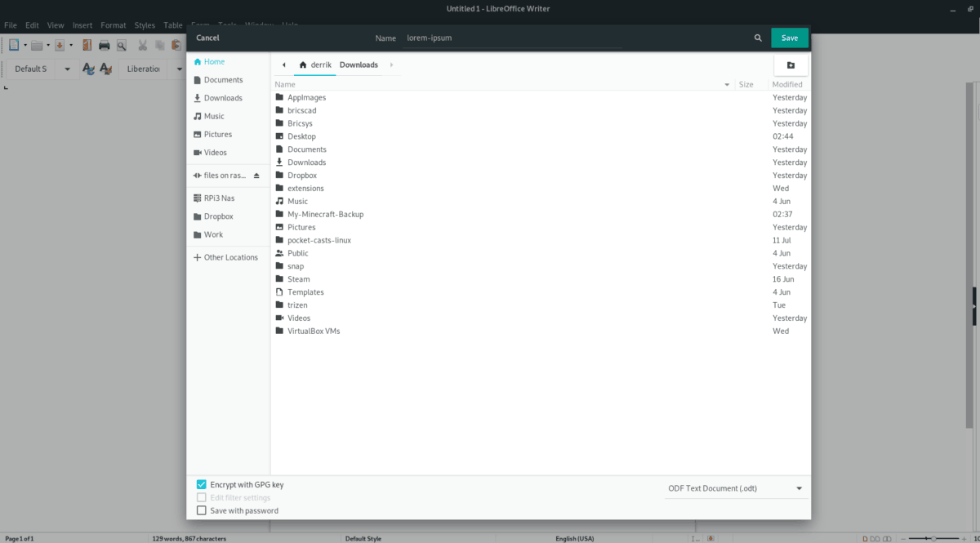Click single-page view icon in status bar
This screenshot has height=543, width=980.
click(866, 538)
